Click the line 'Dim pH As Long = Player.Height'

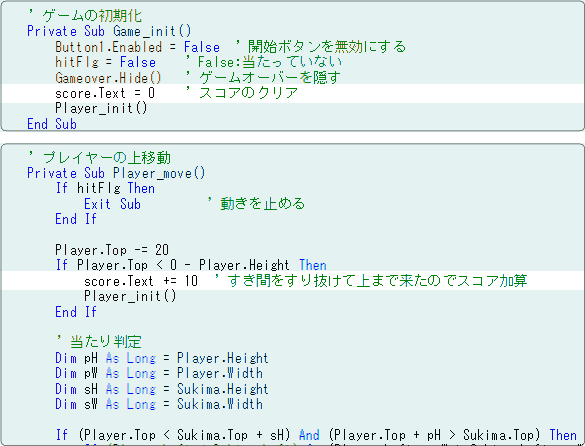coord(162,358)
